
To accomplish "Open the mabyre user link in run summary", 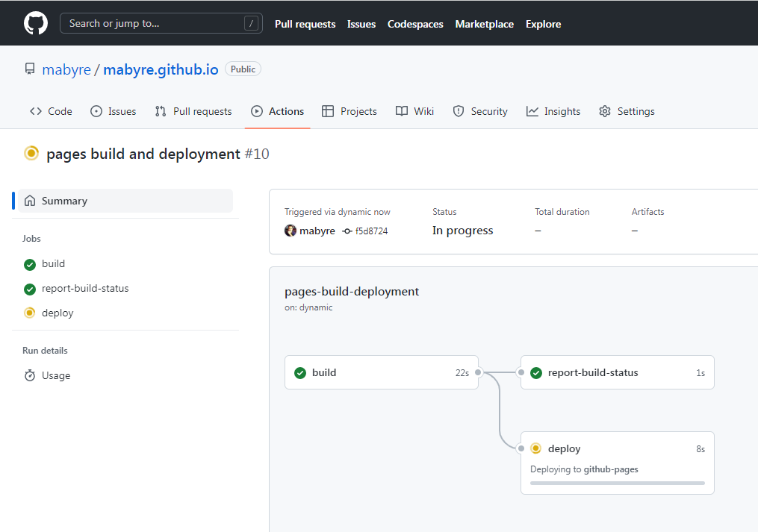I will coord(317,231).
